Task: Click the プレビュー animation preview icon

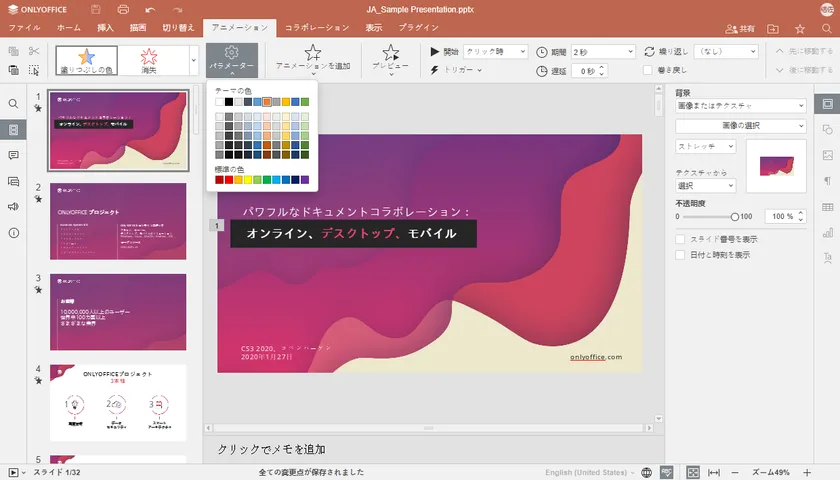Action: 391,52
